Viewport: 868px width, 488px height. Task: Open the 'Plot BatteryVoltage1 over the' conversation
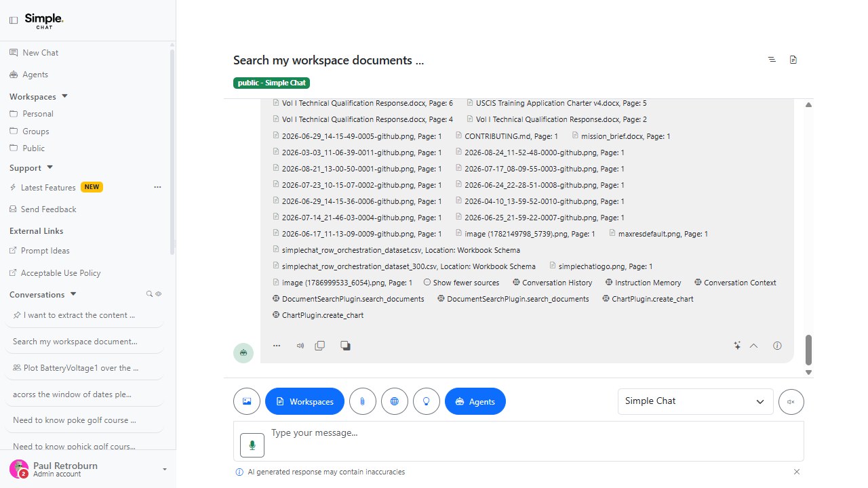84,368
